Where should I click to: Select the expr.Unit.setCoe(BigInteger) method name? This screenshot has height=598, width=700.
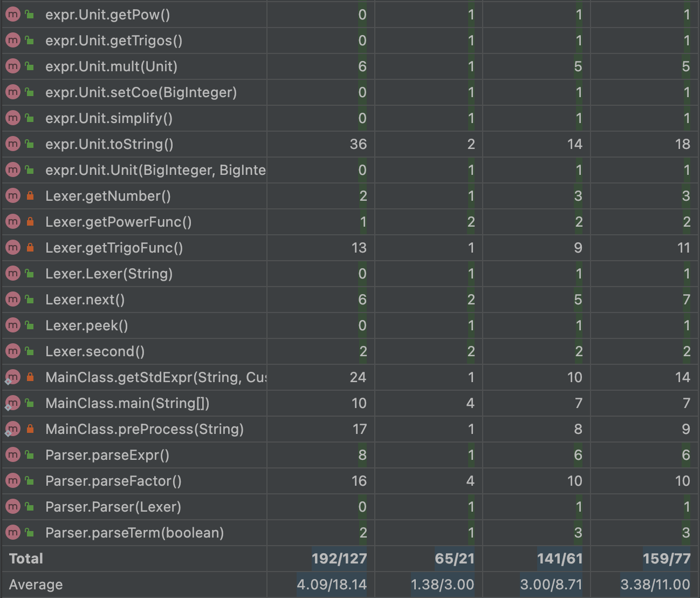[x=141, y=92]
